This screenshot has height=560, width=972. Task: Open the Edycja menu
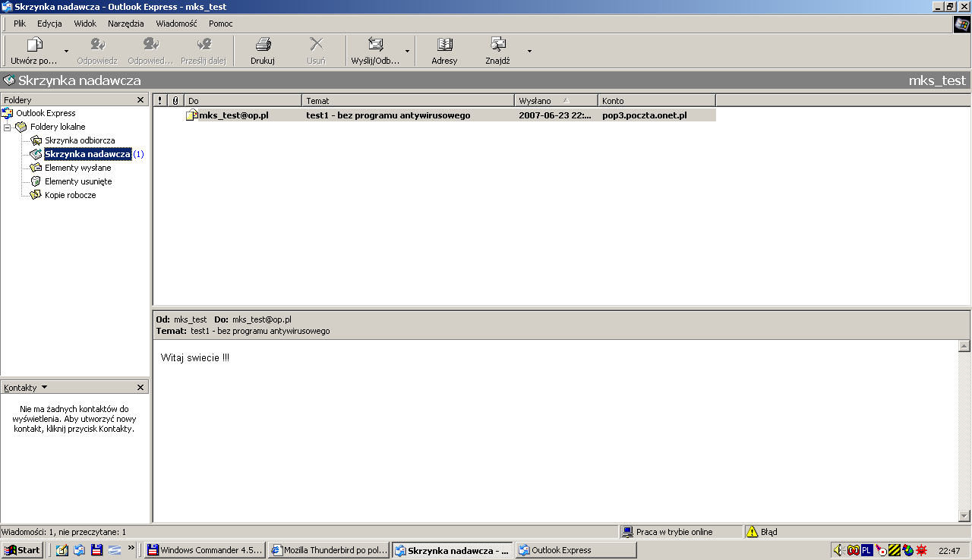49,24
